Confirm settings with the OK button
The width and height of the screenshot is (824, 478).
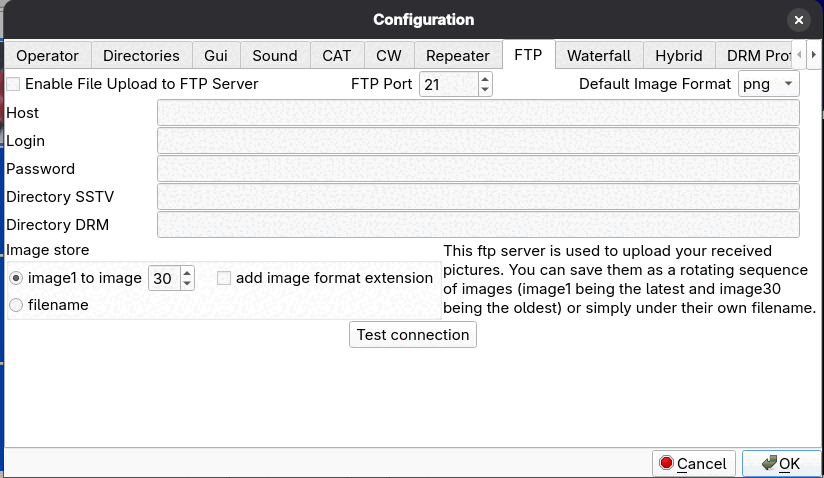781,463
